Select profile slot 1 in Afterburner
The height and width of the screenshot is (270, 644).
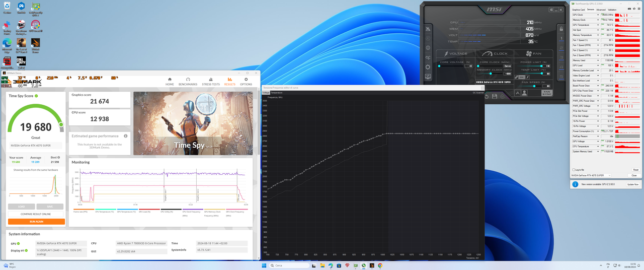coord(561,39)
